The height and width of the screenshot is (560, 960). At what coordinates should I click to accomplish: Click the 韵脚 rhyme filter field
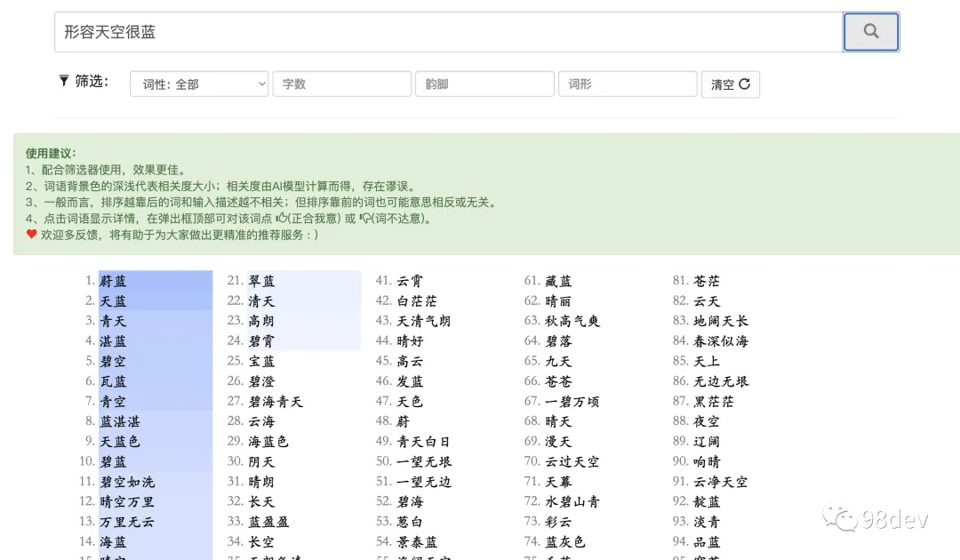[x=484, y=84]
